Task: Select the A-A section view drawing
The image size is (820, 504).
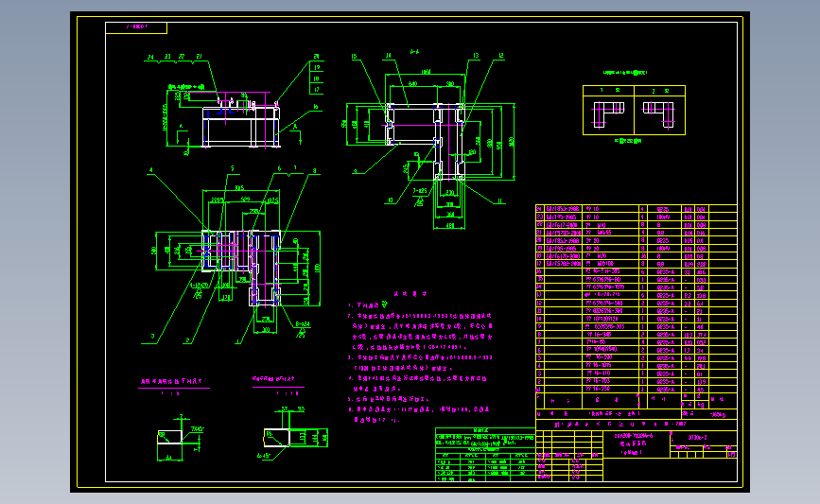Action: coord(425,141)
